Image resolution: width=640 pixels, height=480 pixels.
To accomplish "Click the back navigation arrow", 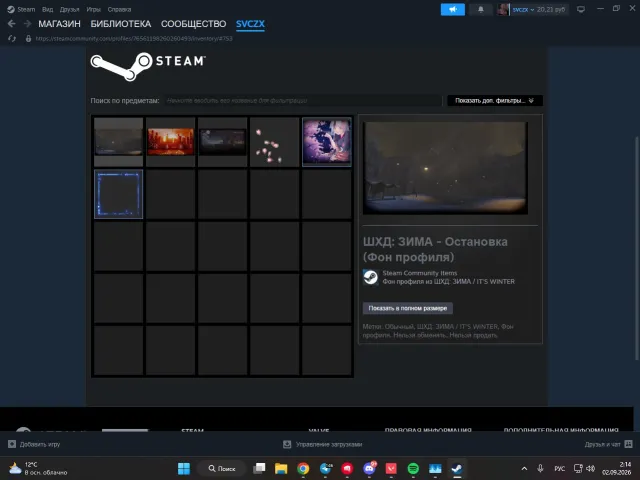I will click(11, 24).
